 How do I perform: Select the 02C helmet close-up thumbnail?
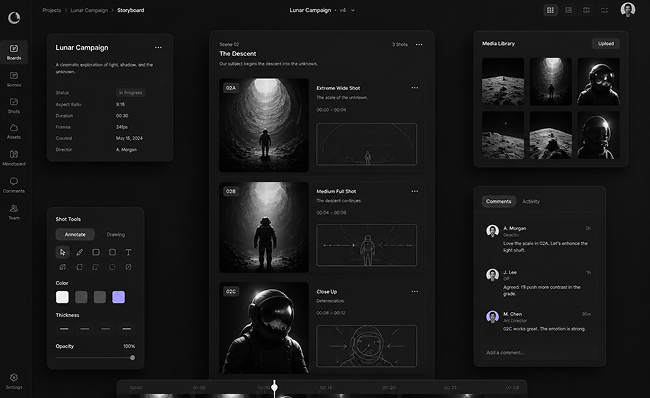[264, 328]
